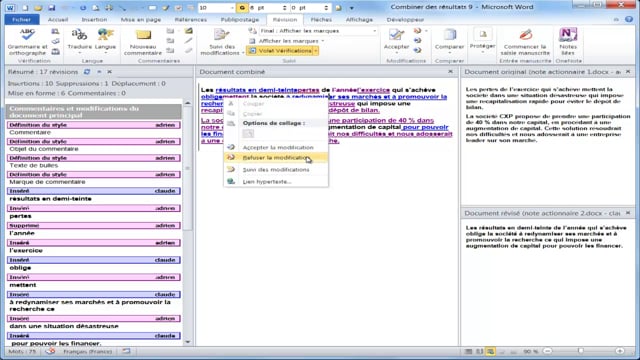Select the Supprimé adrien 'l'année' revision

click(x=94, y=229)
